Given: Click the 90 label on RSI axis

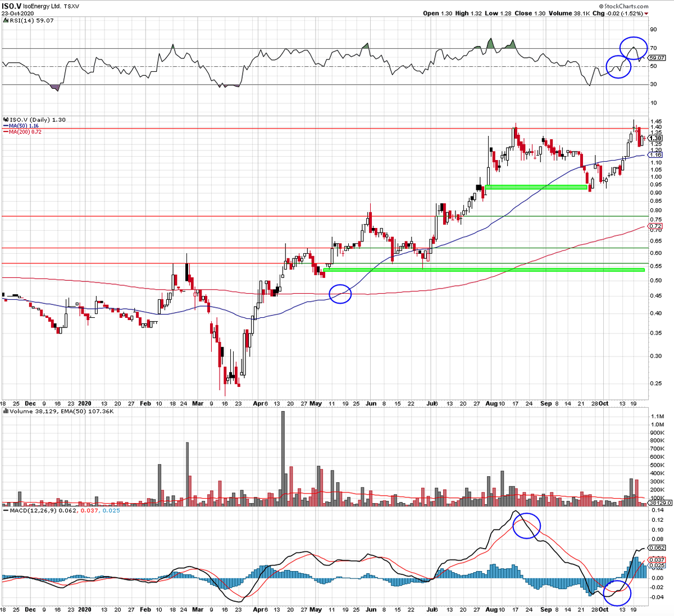Looking at the screenshot, I should click(x=654, y=30).
